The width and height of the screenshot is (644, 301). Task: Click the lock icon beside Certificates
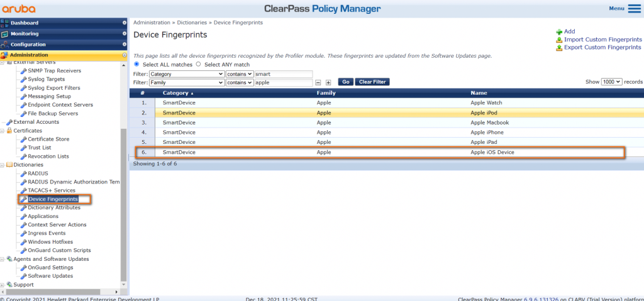click(x=10, y=131)
